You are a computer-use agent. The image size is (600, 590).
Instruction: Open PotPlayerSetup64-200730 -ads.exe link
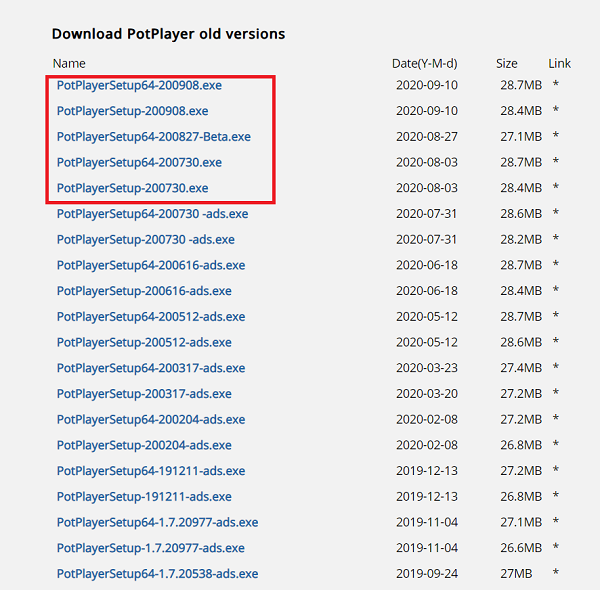pyautogui.click(x=153, y=214)
